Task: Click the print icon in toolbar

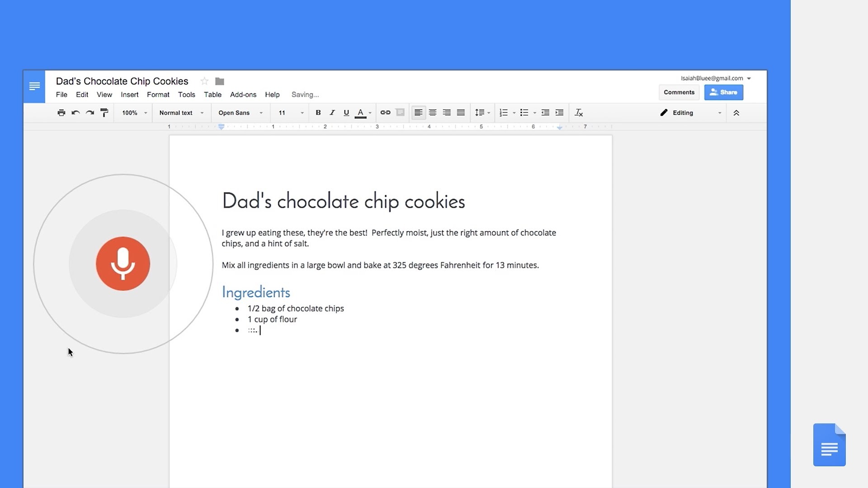Action: (x=61, y=113)
